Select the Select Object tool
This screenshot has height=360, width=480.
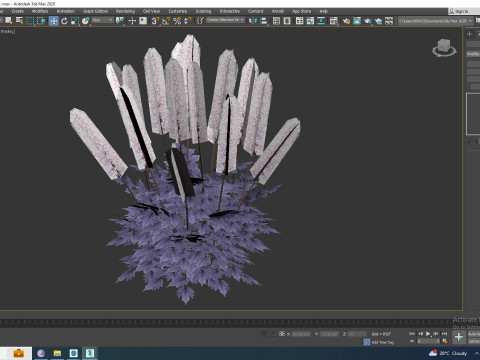[8, 21]
